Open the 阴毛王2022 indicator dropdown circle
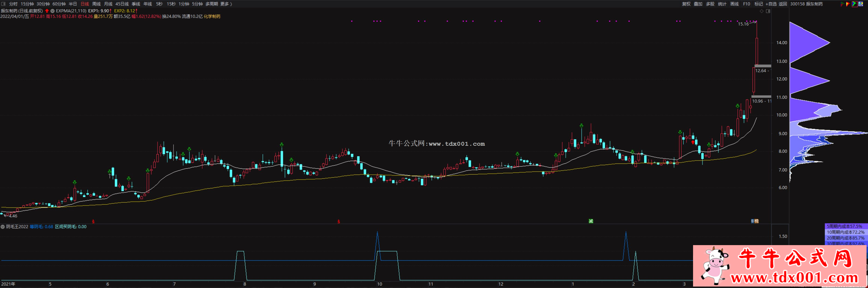Viewport: 868px width, 288px height. coord(3,227)
